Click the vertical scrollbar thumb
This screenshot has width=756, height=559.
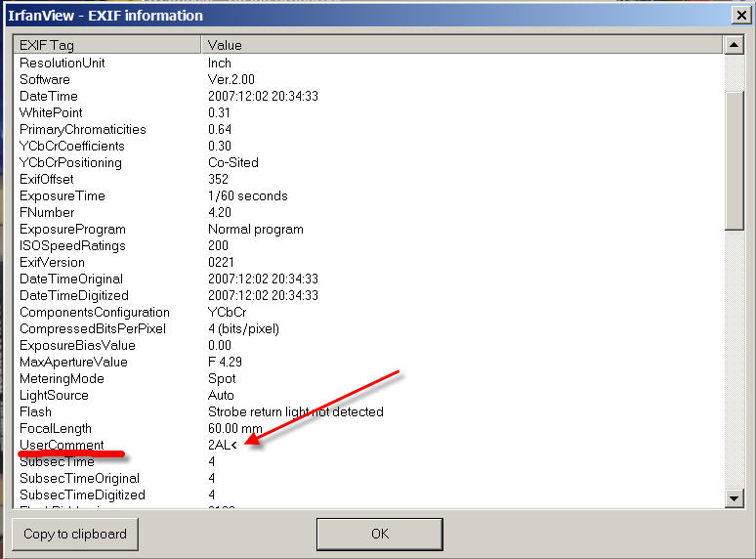[735, 160]
